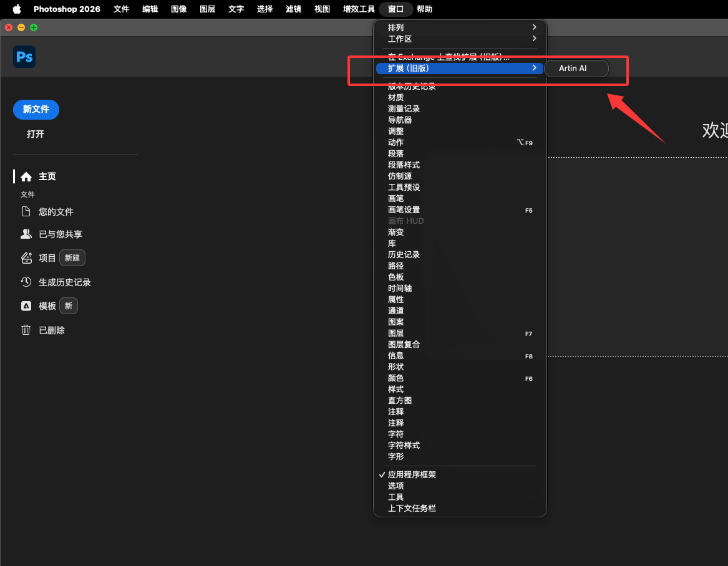Click the 新 badge next to 模板
Viewport: 728px width, 566px height.
pyautogui.click(x=68, y=305)
